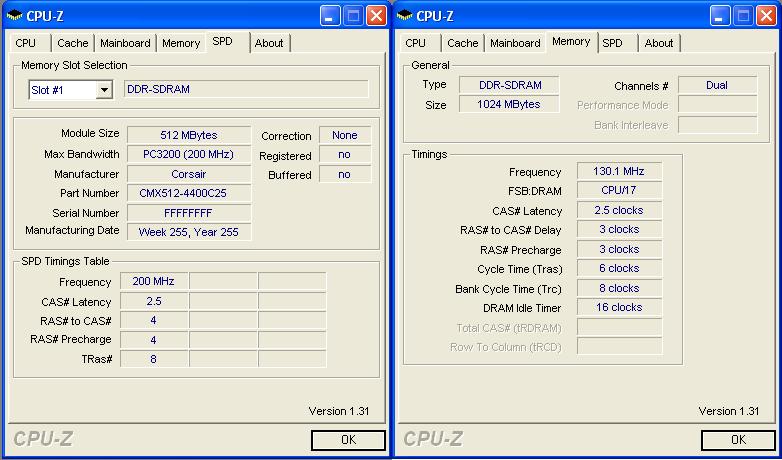Switch to CPU tab in left CPU-Z window
The image size is (782, 460).
tap(25, 43)
